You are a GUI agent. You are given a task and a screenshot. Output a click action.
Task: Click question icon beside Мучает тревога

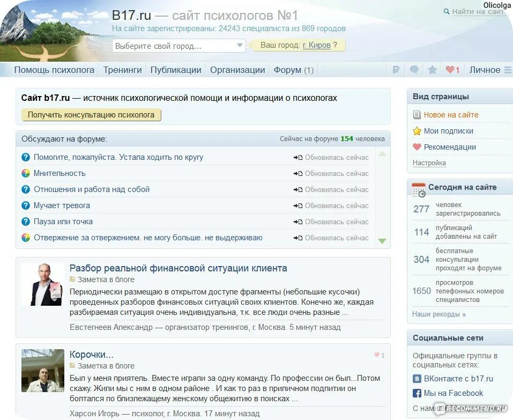[x=26, y=205]
